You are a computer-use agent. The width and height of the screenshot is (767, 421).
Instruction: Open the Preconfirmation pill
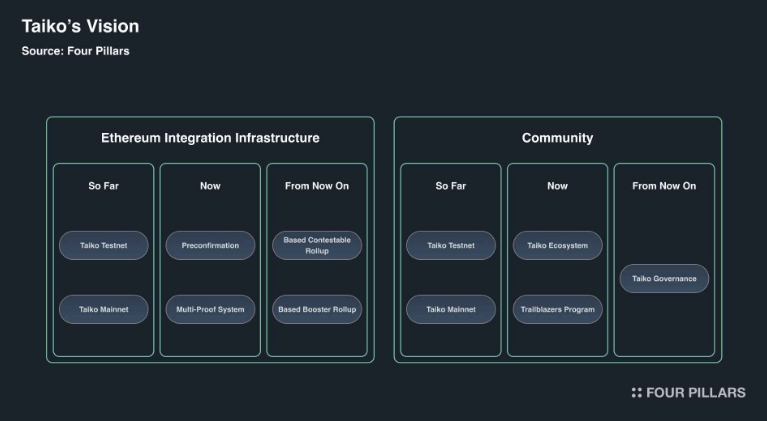coord(210,245)
